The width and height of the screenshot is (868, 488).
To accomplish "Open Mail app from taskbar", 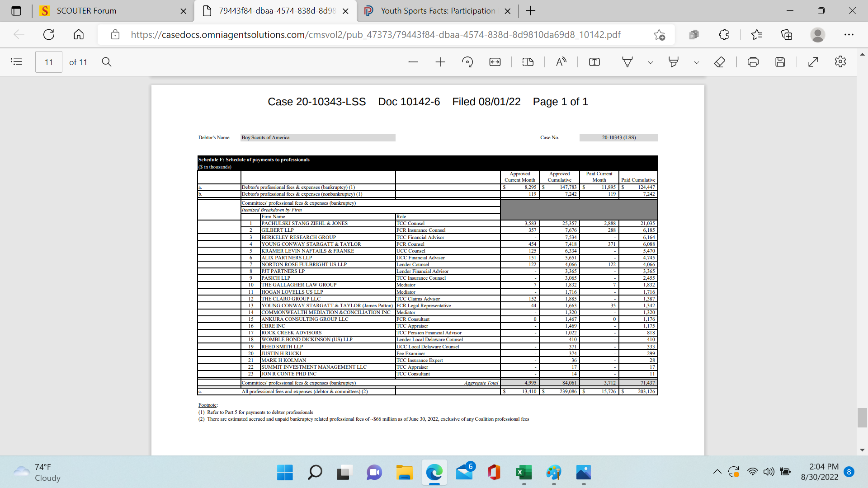I will (x=464, y=473).
